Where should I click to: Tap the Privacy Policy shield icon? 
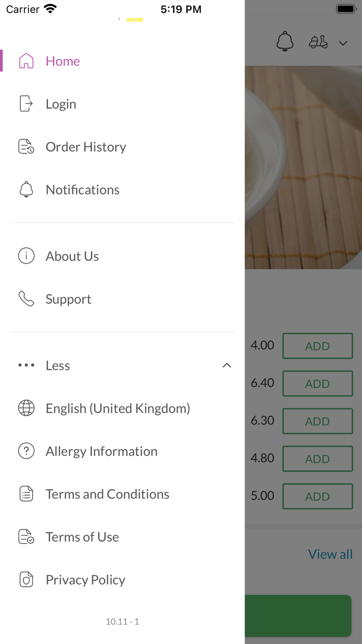(x=26, y=579)
